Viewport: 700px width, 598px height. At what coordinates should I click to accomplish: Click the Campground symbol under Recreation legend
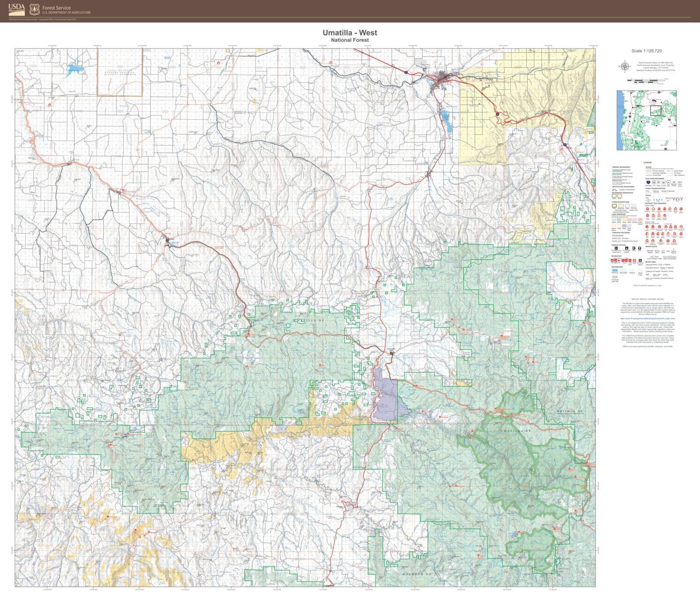612,260
